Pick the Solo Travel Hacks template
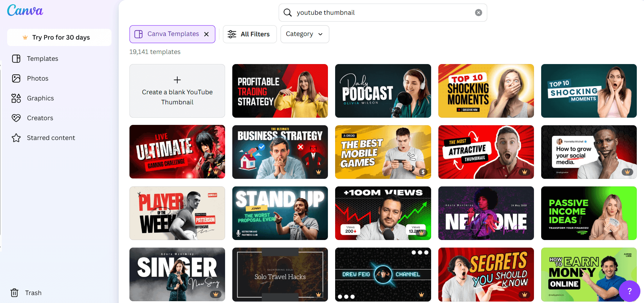 tap(280, 274)
